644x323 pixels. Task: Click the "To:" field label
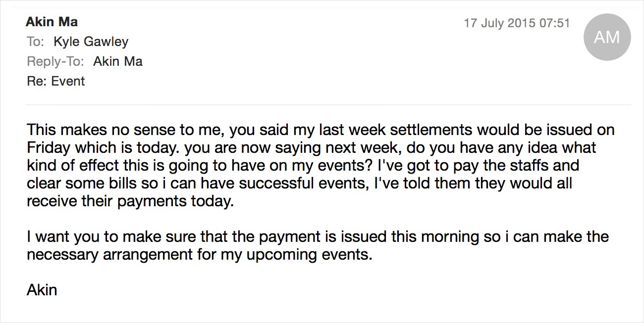tap(36, 42)
